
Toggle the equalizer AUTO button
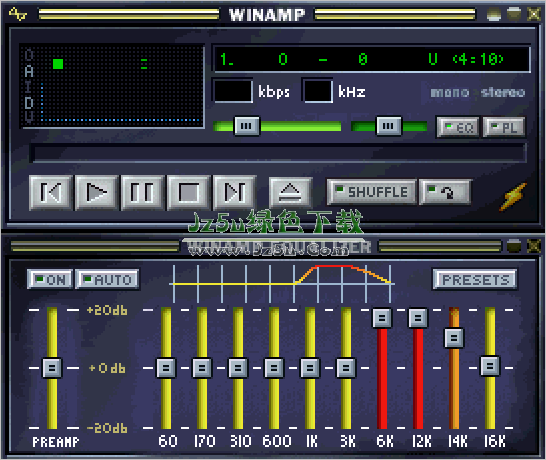coord(107,279)
